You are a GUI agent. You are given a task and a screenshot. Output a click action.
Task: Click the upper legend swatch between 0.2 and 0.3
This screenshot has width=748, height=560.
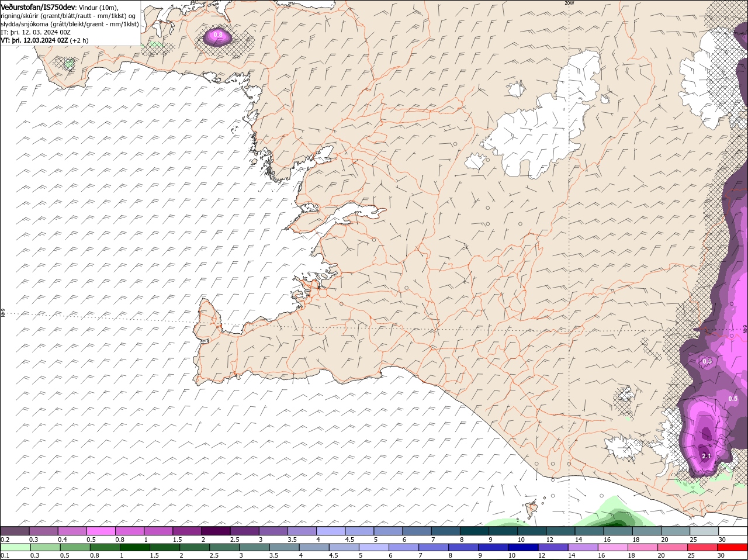pos(15,531)
